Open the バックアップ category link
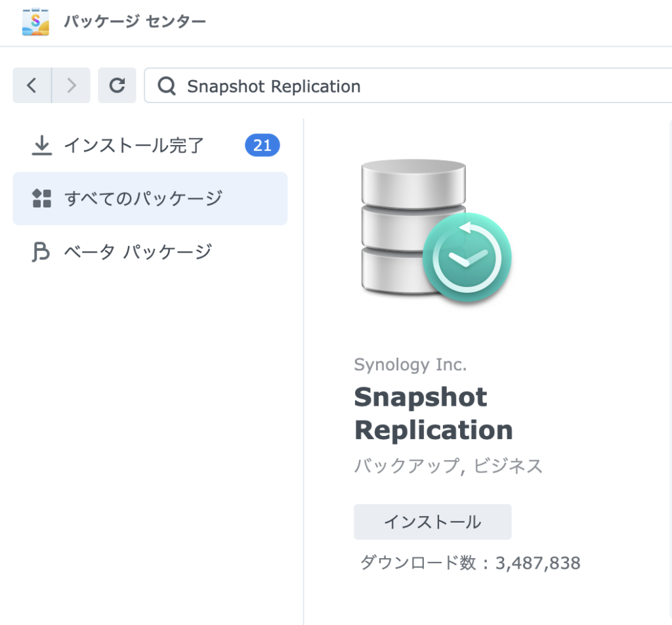 click(407, 466)
